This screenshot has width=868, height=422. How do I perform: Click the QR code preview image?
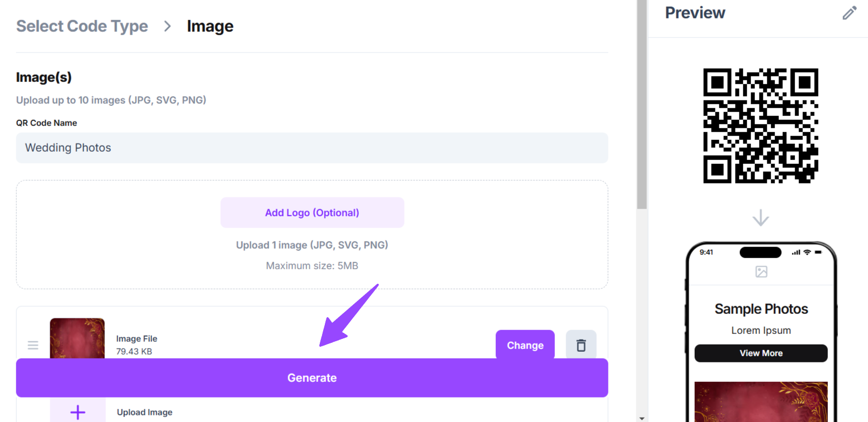tap(760, 125)
